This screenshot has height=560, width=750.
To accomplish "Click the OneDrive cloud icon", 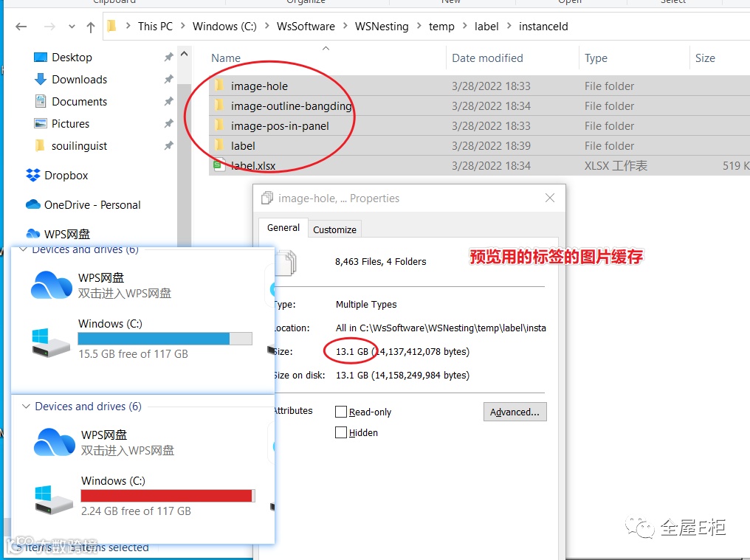I will pos(33,204).
